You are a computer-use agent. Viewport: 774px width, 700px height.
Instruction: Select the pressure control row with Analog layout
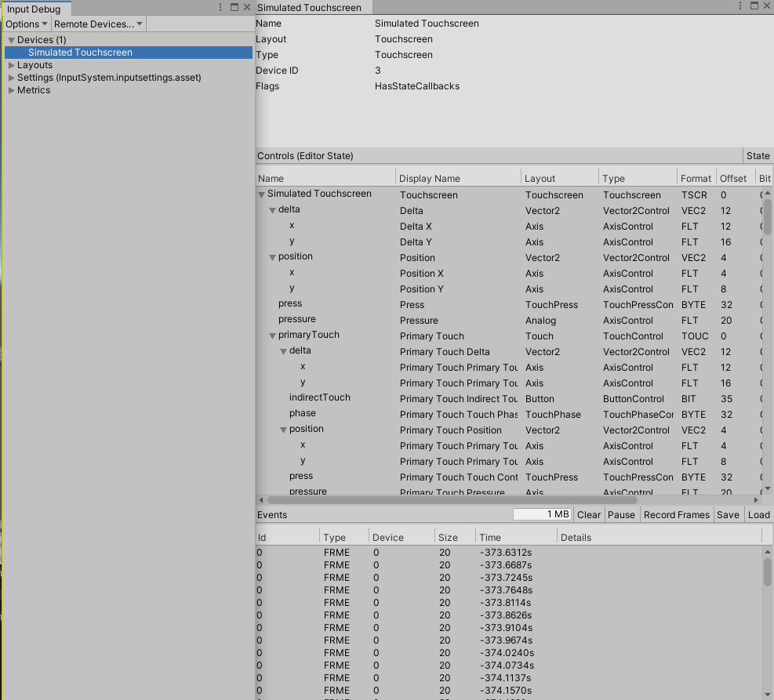coord(508,320)
